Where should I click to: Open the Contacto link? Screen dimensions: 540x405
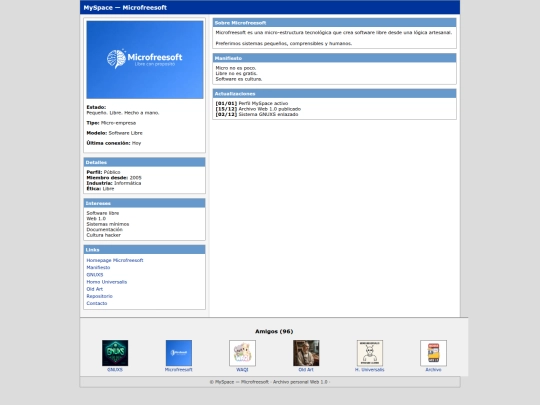97,303
